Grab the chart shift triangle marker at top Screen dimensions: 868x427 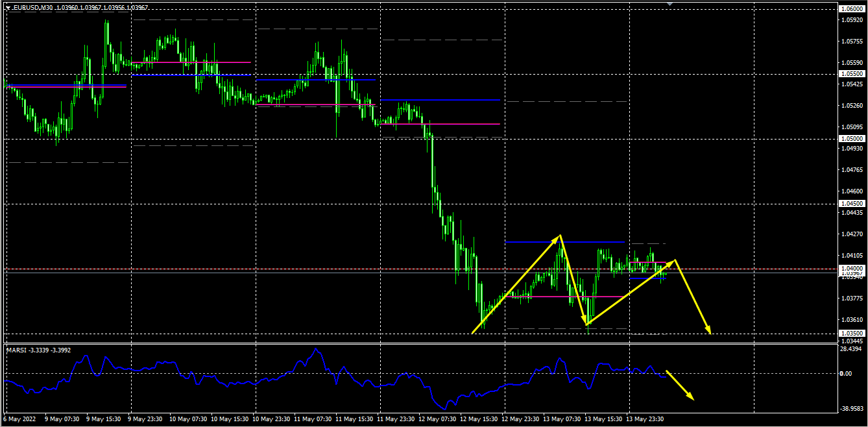pos(669,4)
